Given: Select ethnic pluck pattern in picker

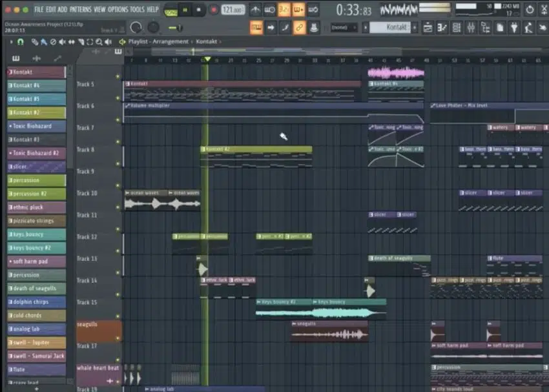Looking at the screenshot, I should (36, 207).
